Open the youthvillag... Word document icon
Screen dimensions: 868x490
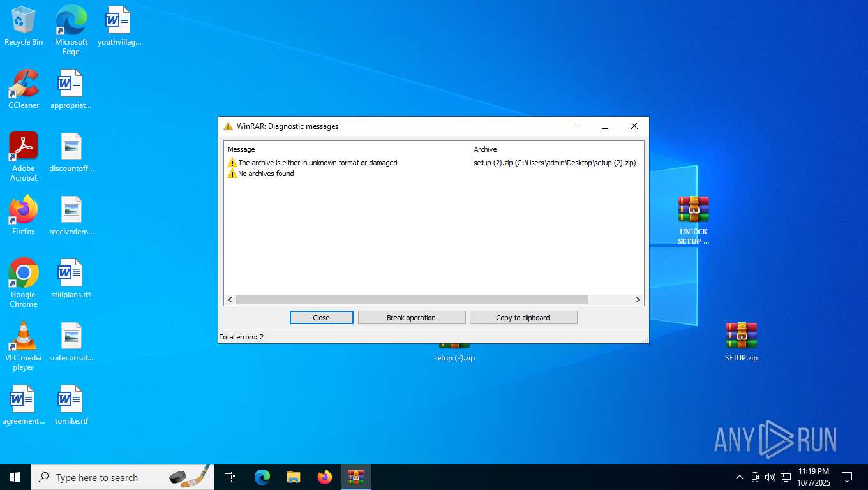[119, 26]
